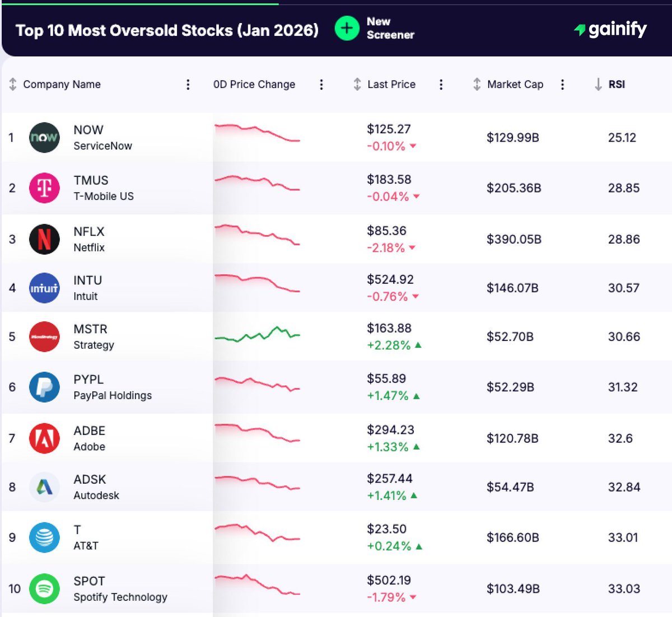Viewport: 672px width, 617px height.
Task: Click the Company Name column header
Action: (62, 85)
